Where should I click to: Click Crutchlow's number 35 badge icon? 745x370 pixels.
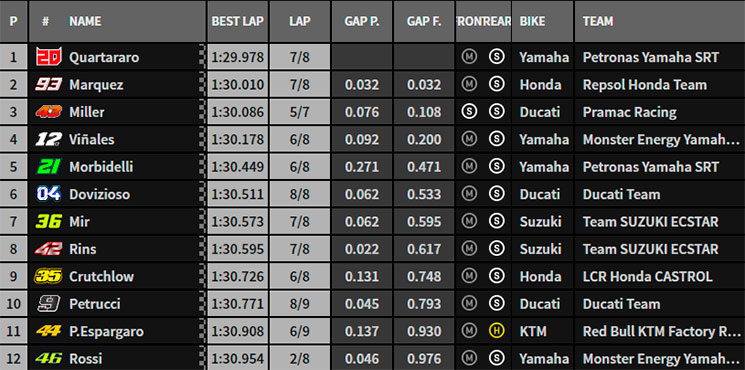(48, 276)
